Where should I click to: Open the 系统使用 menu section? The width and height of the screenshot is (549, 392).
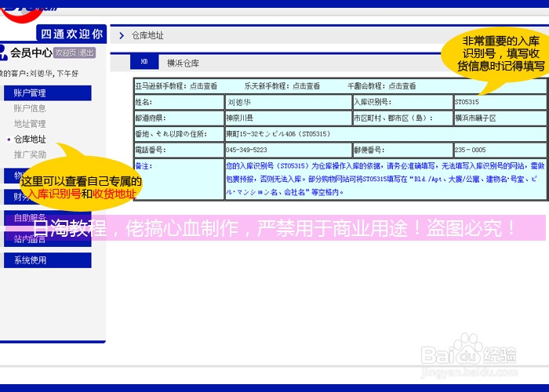tap(47, 260)
